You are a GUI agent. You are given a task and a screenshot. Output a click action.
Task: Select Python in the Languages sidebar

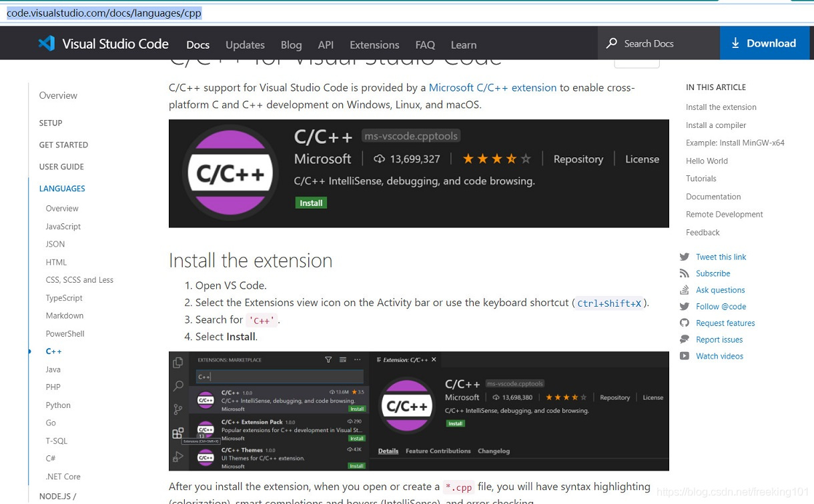pos(58,405)
